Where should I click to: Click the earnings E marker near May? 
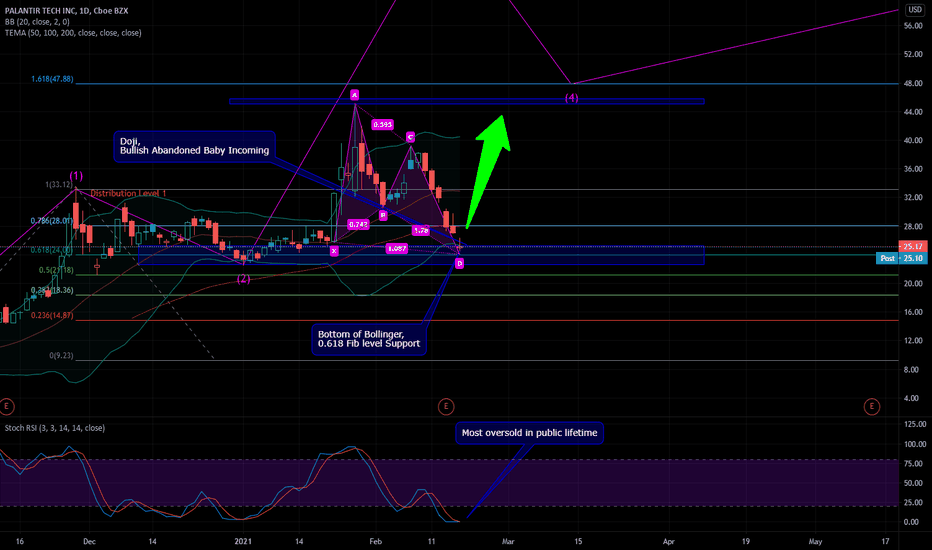[x=871, y=407]
